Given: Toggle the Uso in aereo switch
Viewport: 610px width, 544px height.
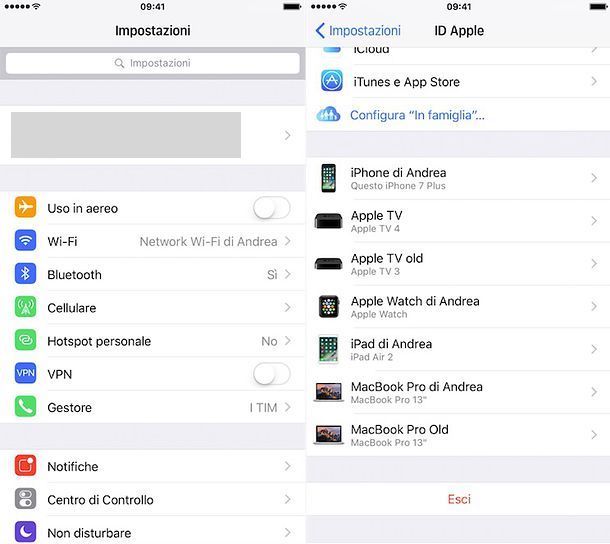Looking at the screenshot, I should tap(272, 208).
